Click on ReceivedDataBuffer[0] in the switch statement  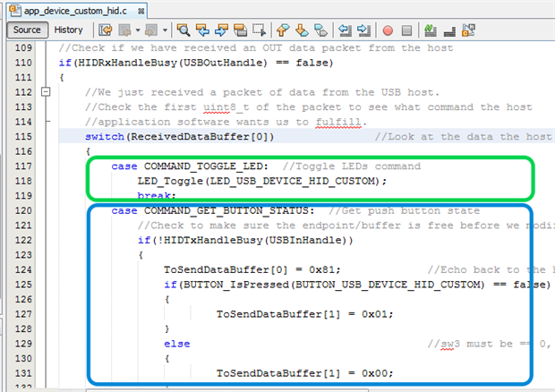tap(200, 137)
